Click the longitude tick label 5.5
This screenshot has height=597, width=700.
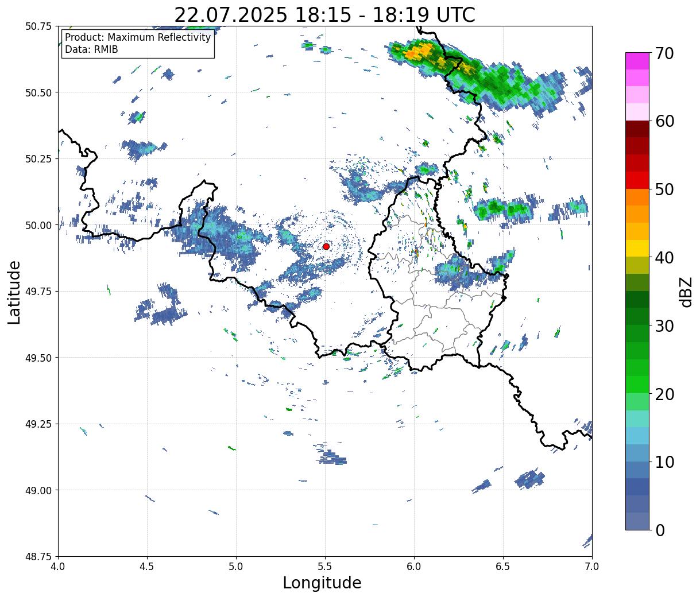(x=325, y=567)
